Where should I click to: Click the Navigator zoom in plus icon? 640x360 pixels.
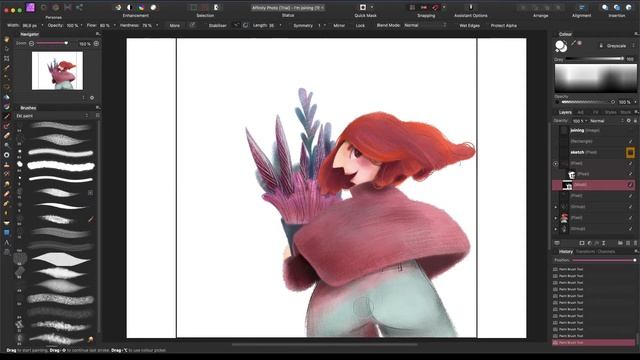point(96,43)
